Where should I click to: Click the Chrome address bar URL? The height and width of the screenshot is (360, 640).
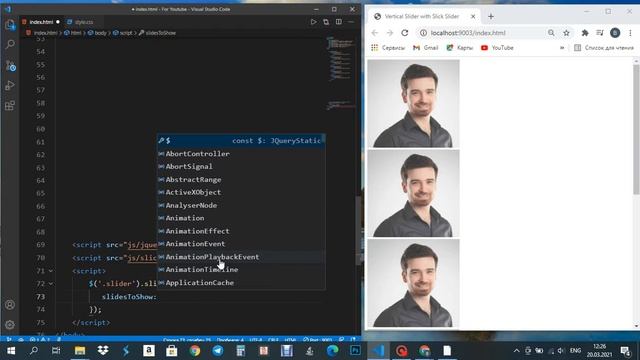[x=468, y=33]
